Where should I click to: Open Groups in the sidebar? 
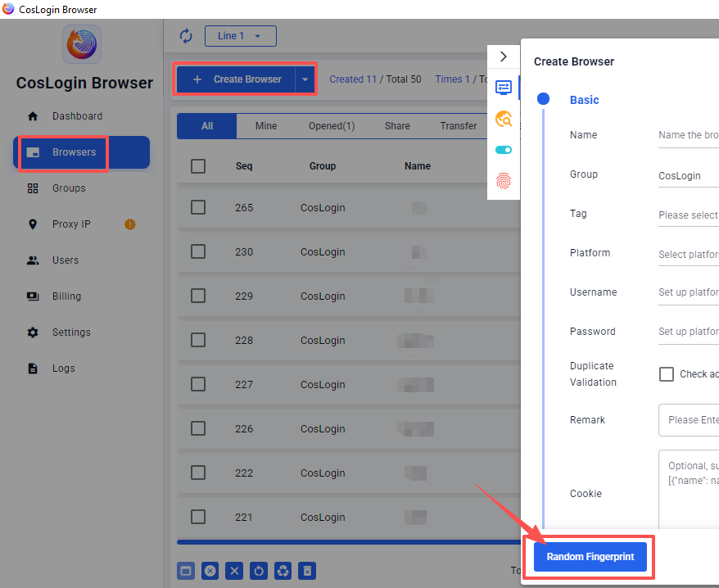click(69, 188)
